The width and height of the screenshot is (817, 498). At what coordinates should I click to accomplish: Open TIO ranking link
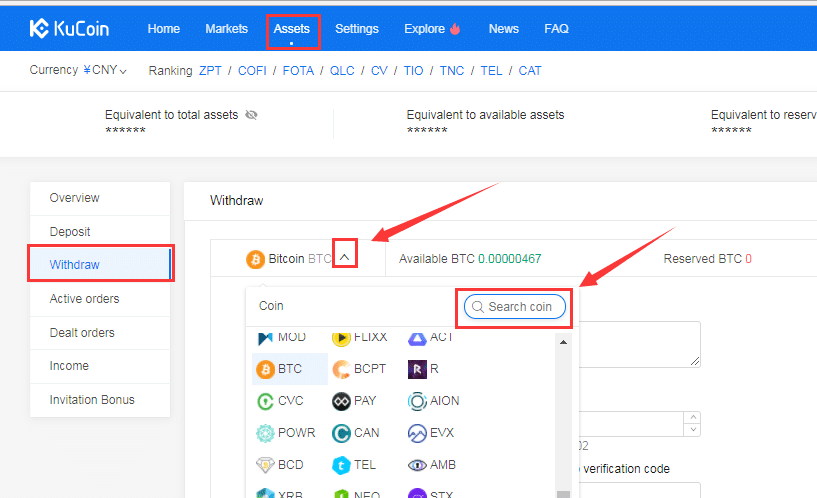click(x=413, y=71)
